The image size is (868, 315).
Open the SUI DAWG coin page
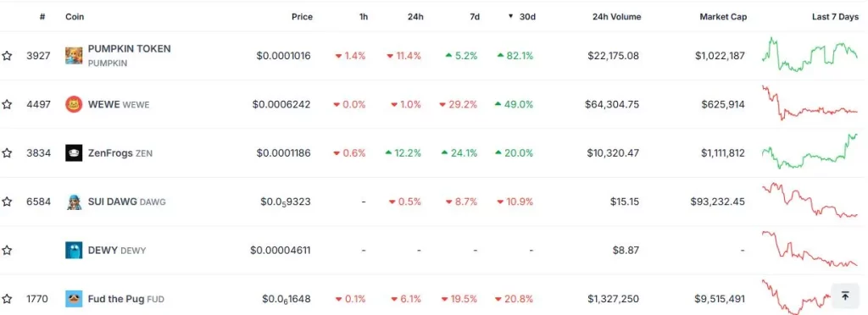[113, 202]
